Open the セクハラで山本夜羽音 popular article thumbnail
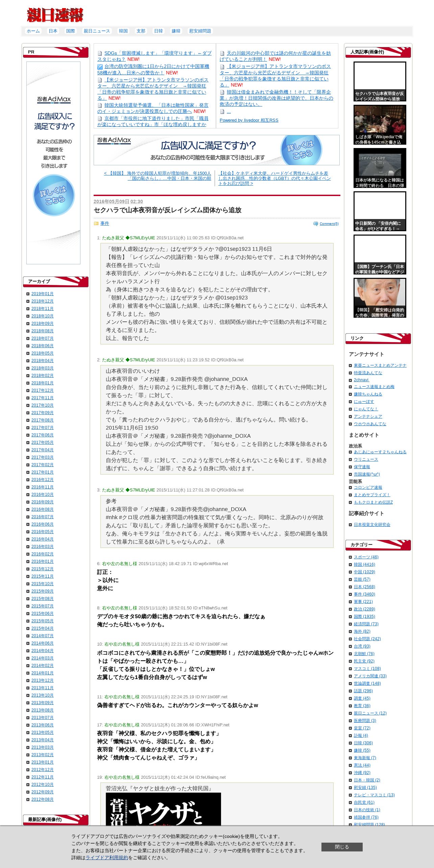The height and width of the screenshot is (868, 434). 380,81
